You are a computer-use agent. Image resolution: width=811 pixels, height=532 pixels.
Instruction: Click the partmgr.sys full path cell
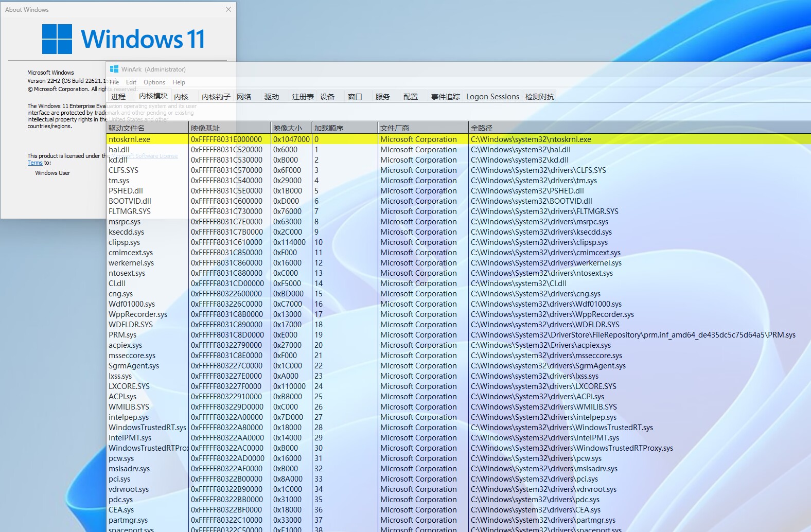(543, 520)
